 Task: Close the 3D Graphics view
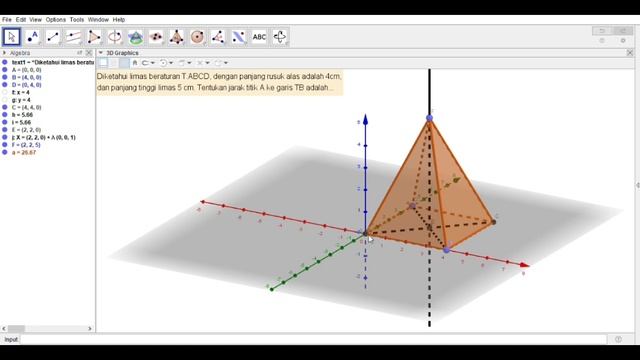coord(630,53)
